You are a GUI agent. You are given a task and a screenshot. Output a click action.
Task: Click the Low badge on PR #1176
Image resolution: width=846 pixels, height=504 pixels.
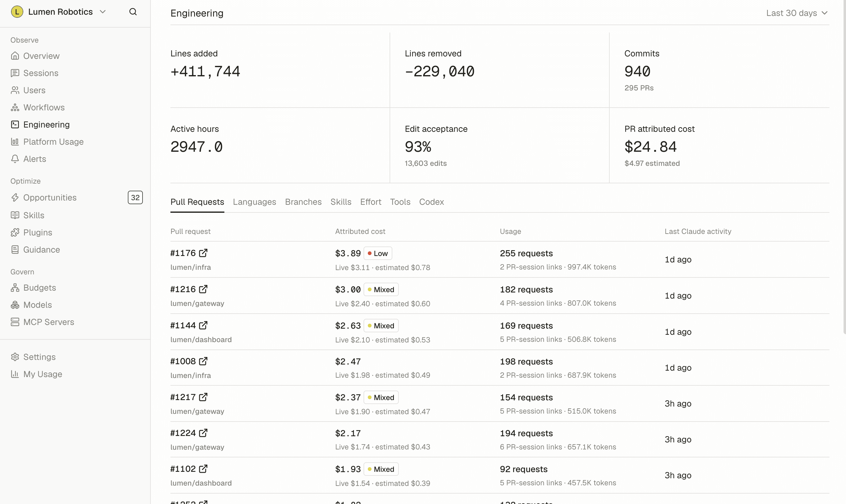tap(378, 253)
